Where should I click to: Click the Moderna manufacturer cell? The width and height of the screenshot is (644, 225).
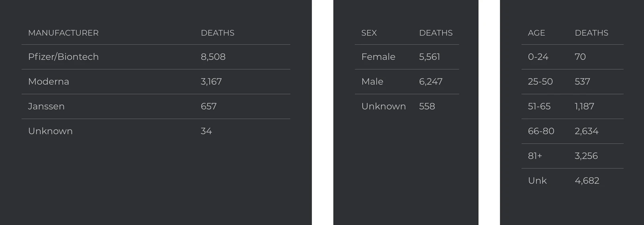[49, 81]
